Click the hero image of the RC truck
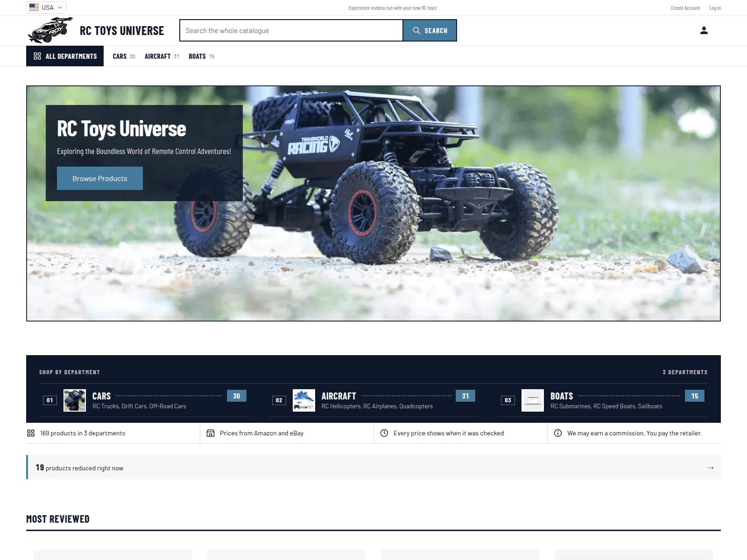The image size is (747, 560). click(x=373, y=203)
